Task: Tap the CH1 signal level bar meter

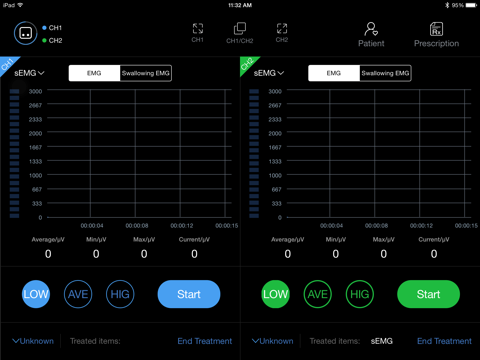Action: pos(14,154)
